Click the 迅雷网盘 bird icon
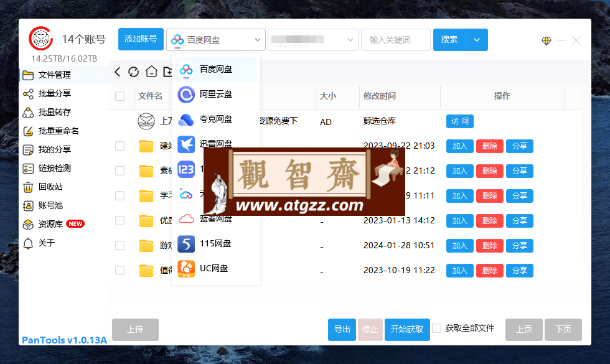The width and height of the screenshot is (610, 364). coord(186,144)
